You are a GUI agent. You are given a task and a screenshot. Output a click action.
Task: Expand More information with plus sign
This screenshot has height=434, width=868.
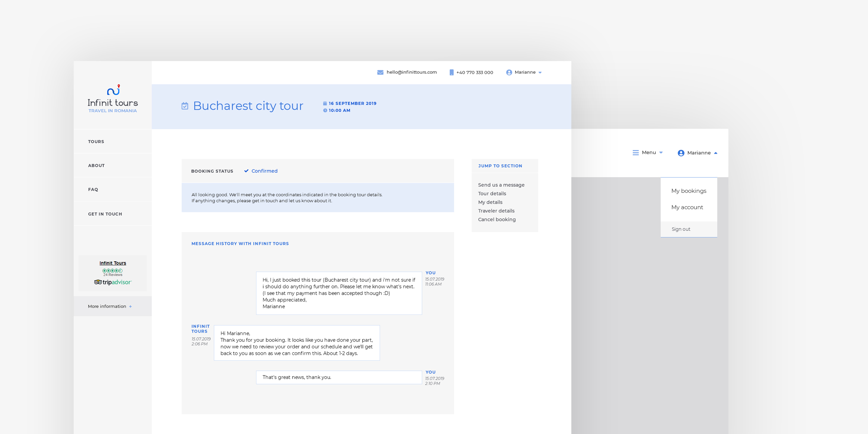(x=130, y=306)
